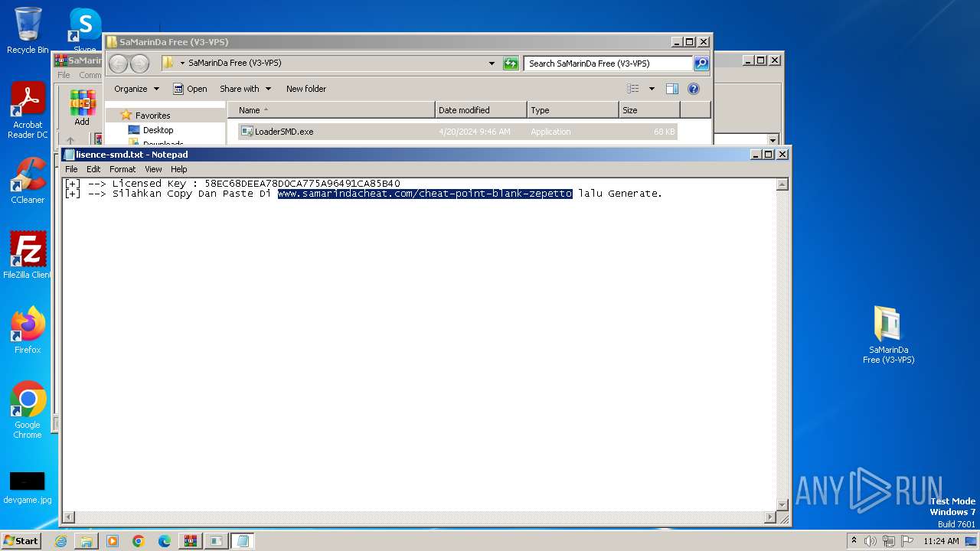This screenshot has height=551, width=980.
Task: Click the Start button
Action: pyautogui.click(x=21, y=541)
